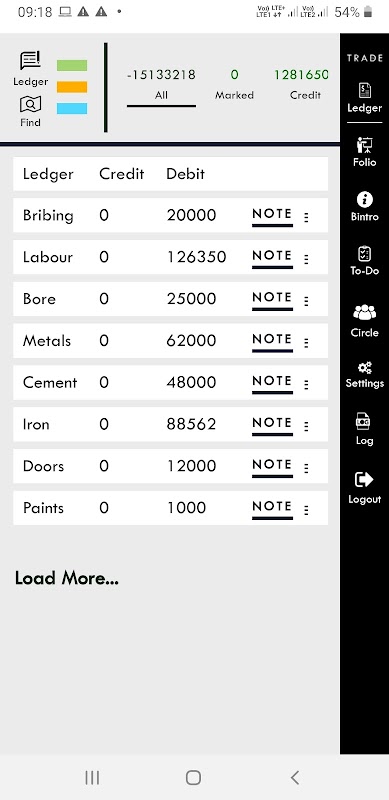Expand three-dot menu for Paints row

point(306,510)
